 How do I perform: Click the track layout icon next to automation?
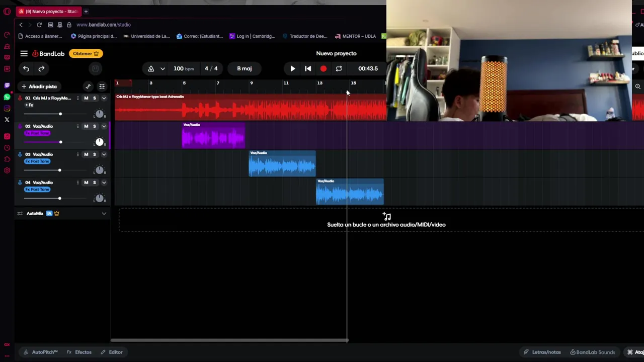coord(102,86)
